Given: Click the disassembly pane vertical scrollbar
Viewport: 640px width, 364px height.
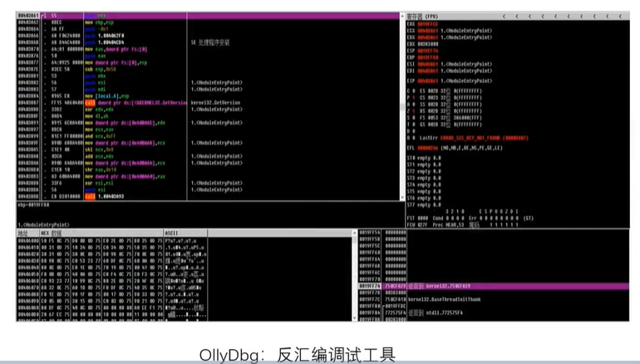Looking at the screenshot, I should click(x=402, y=107).
